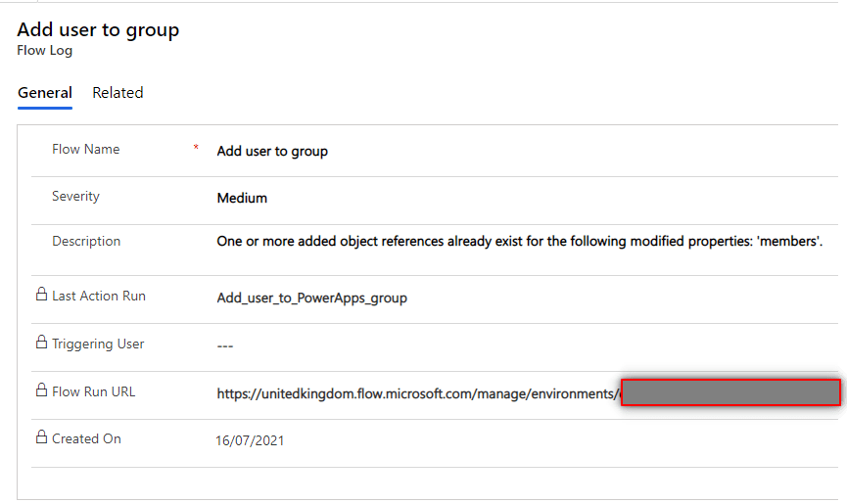This screenshot has width=847, height=504.
Task: Click the Description field text
Action: tap(519, 242)
